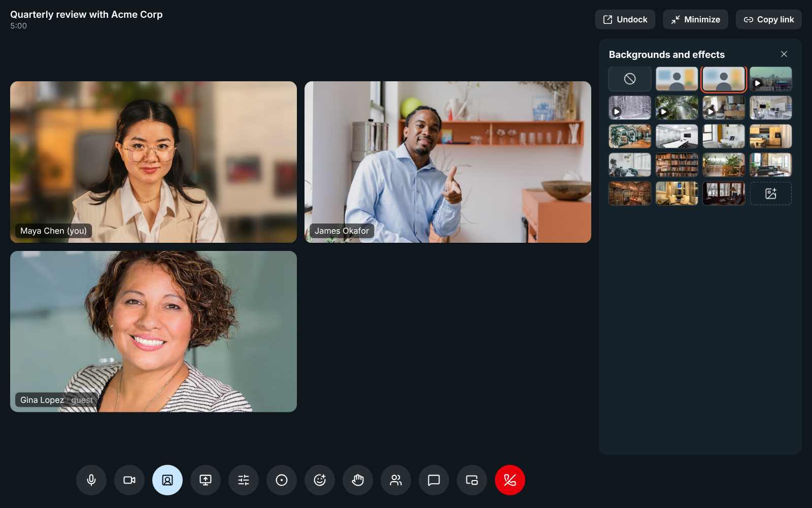Enable picture-in-picture view

[x=472, y=480]
